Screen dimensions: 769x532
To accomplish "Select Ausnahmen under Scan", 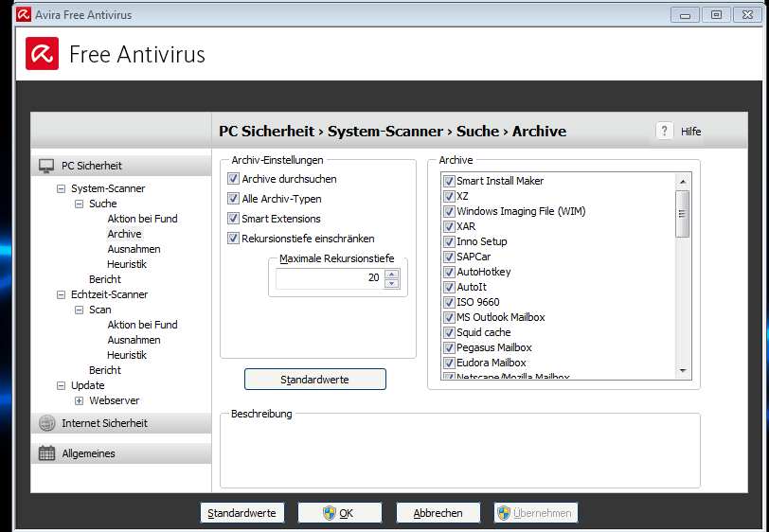I will [134, 340].
